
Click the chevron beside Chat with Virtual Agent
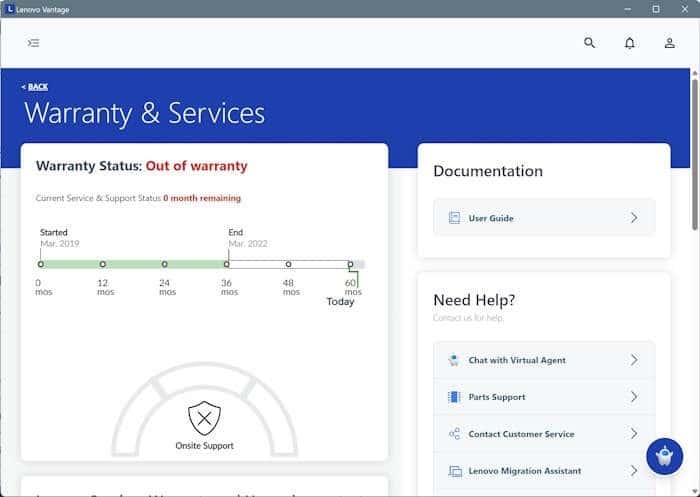[634, 360]
